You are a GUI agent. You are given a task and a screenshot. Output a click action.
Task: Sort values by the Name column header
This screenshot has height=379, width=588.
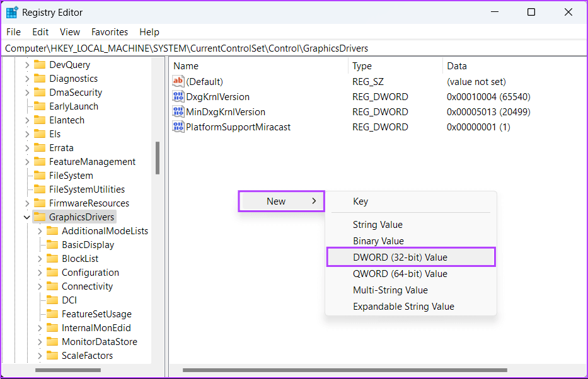coord(186,66)
